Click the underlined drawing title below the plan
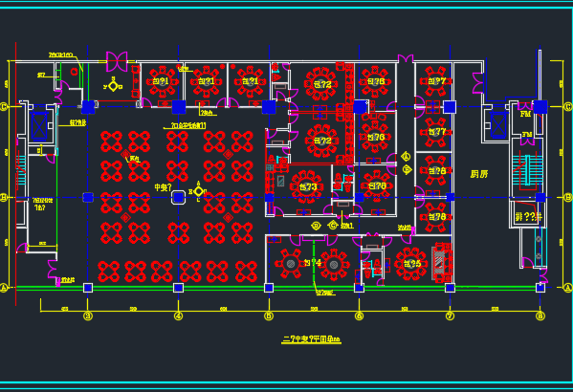 coord(311,339)
